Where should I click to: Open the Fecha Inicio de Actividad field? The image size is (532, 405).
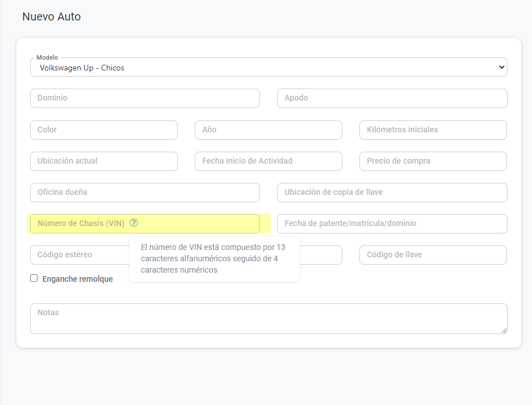point(268,161)
